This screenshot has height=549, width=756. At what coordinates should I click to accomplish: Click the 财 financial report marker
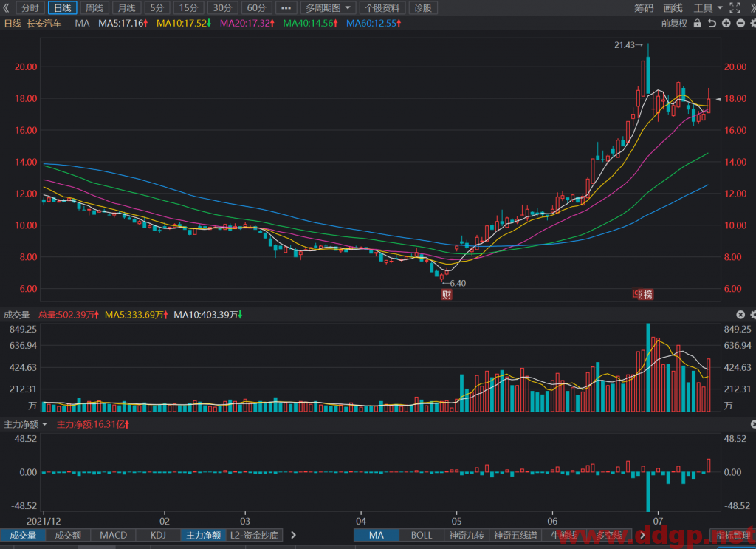[x=447, y=294]
